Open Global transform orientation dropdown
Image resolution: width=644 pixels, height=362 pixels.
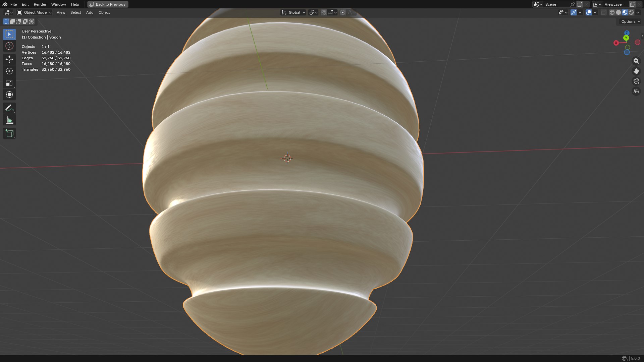pos(293,12)
